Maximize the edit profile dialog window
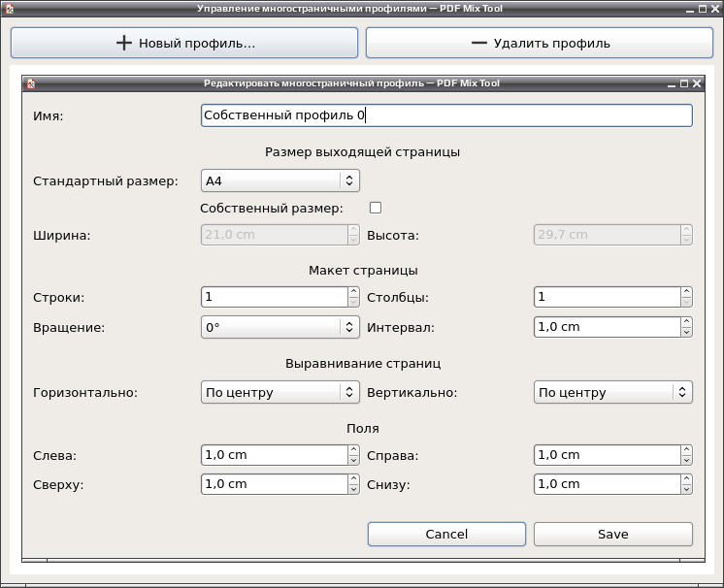The width and height of the screenshot is (724, 588). point(684,83)
